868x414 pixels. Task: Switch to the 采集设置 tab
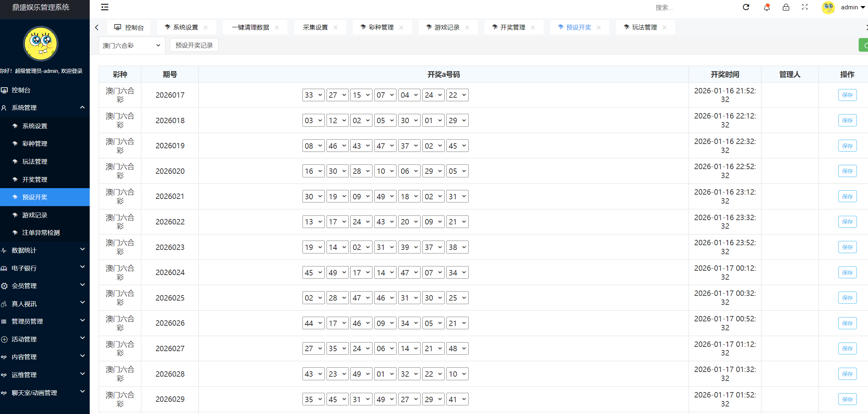(x=316, y=27)
